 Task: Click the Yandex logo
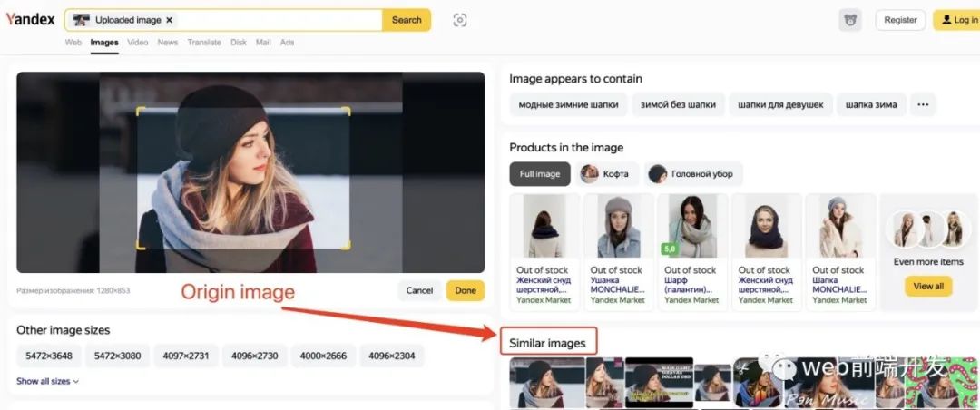(31, 20)
